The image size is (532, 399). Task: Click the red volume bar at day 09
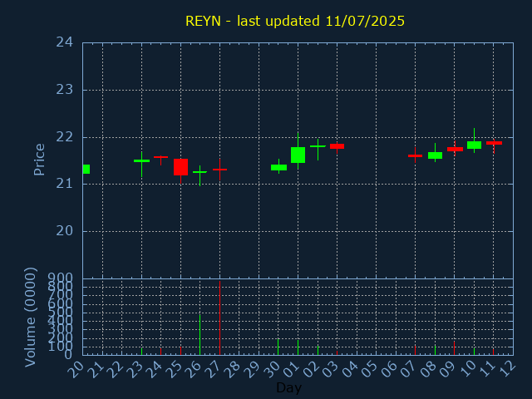[x=455, y=348]
